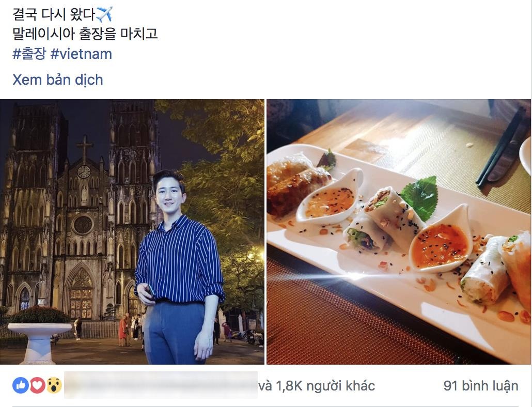Click the Korean text "결국 다시 왔다"

coord(54,14)
